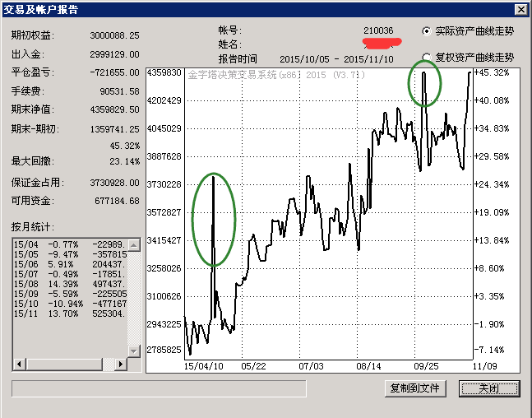Click monthly list scroll left arrow
Viewport: 532px width, 418px height.
pos(18,365)
